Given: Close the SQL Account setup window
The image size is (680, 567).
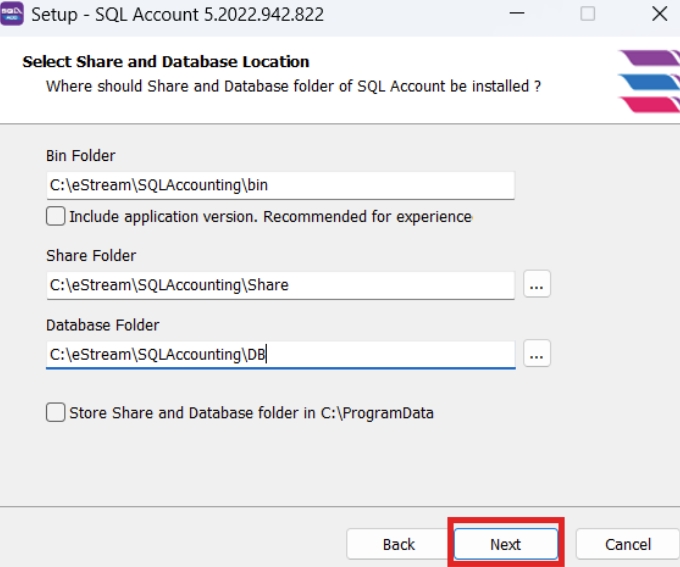Looking at the screenshot, I should pyautogui.click(x=658, y=14).
